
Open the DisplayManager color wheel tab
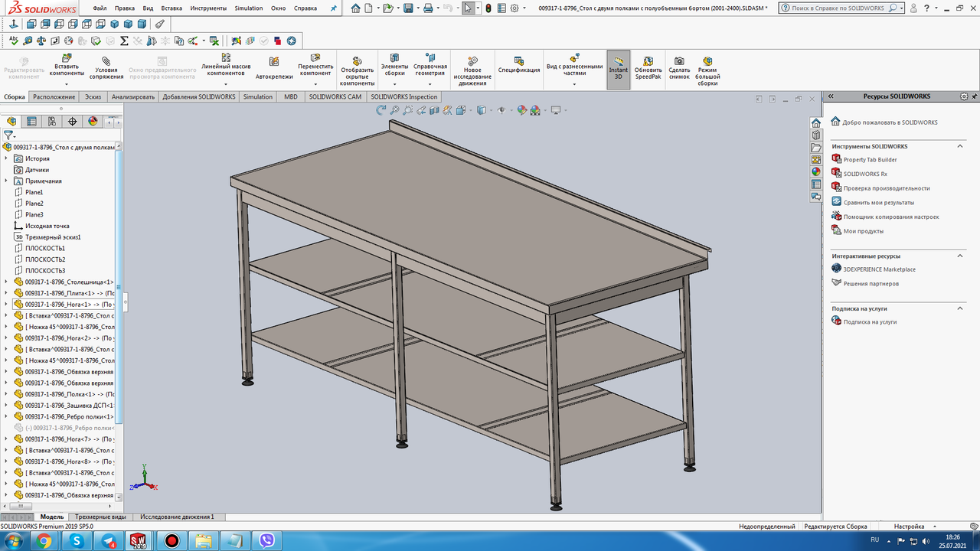(x=93, y=122)
